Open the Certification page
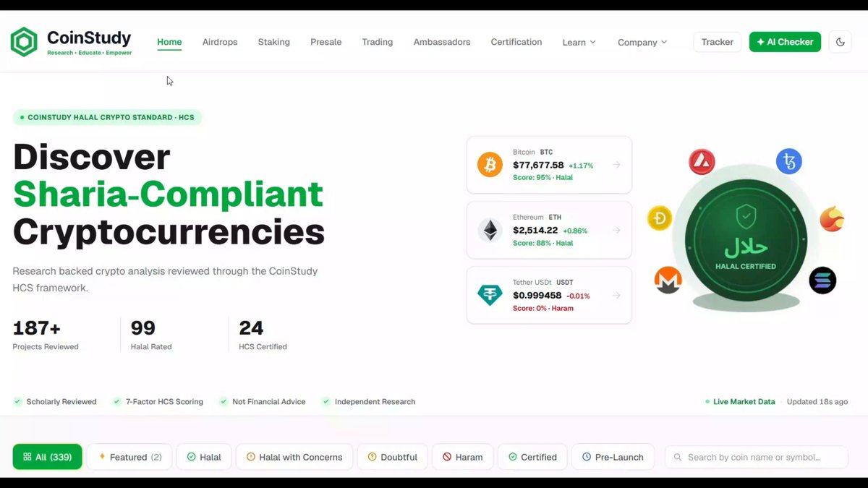The height and width of the screenshot is (488, 868). tap(516, 42)
